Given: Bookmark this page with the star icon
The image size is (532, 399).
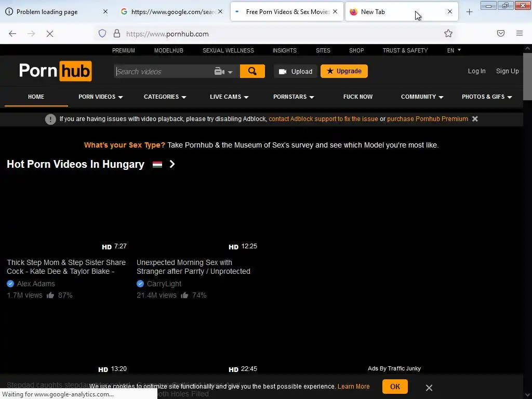Looking at the screenshot, I should click(x=448, y=33).
